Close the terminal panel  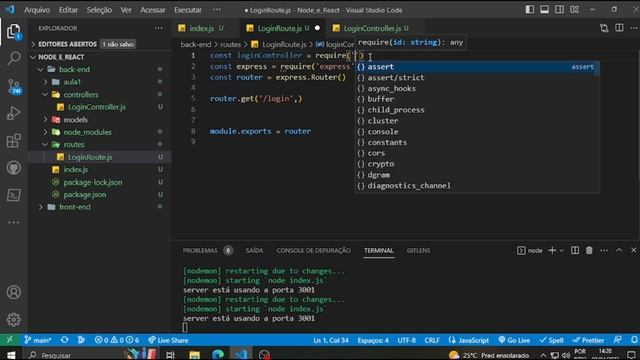pyautogui.click(x=633, y=250)
